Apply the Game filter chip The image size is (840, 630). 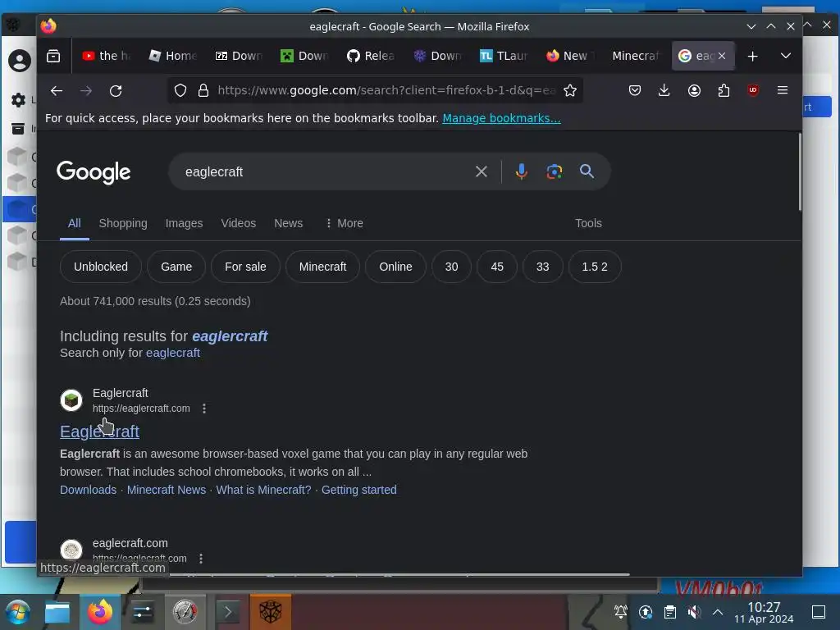(x=176, y=267)
